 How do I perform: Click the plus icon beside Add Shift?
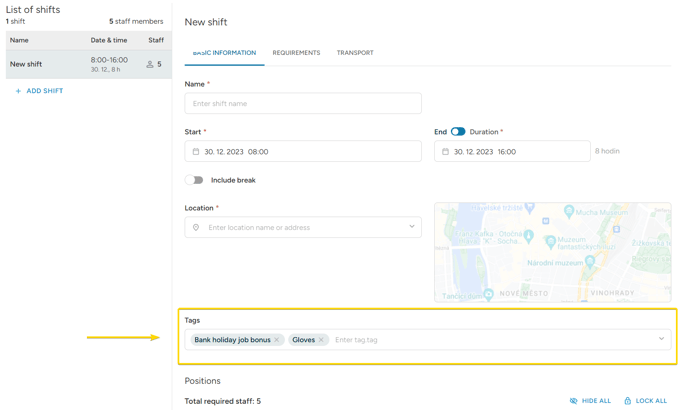[18, 91]
